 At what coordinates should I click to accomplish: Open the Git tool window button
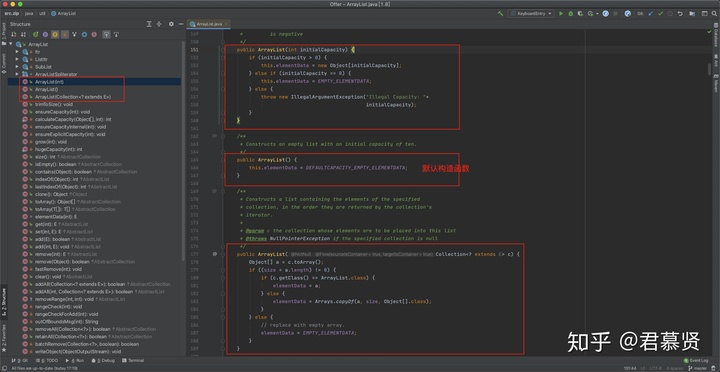pos(19,361)
